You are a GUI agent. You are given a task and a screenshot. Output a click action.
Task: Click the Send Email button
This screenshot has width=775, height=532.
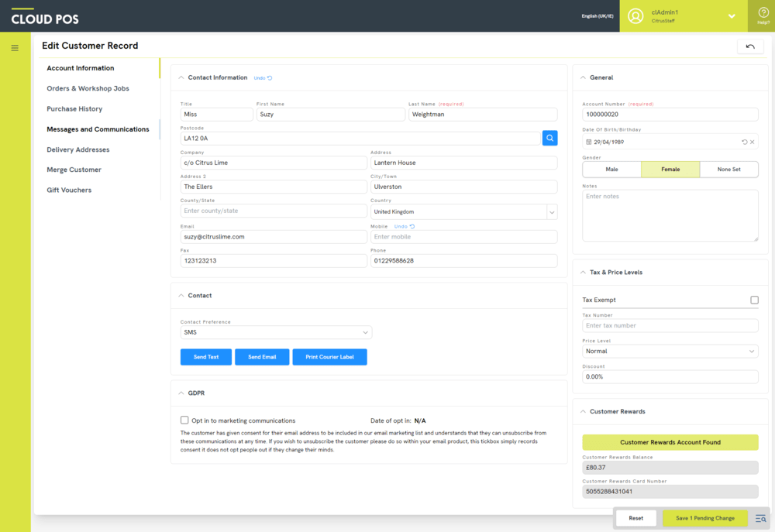(x=262, y=357)
